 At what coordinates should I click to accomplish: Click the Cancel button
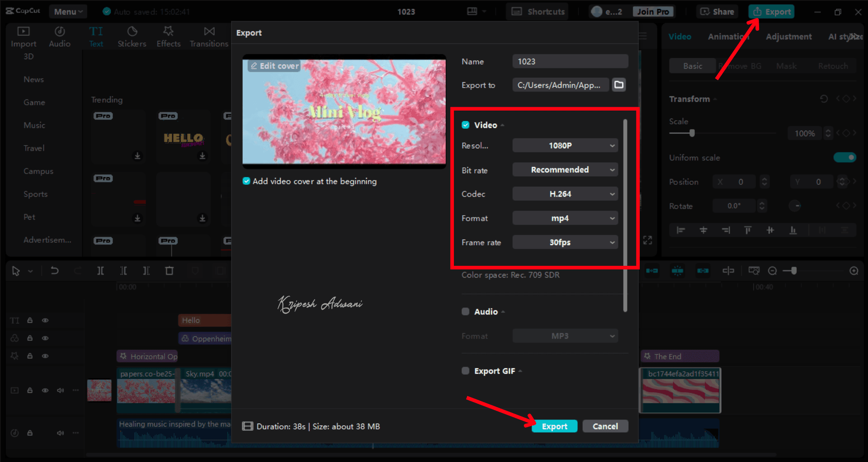pos(605,426)
